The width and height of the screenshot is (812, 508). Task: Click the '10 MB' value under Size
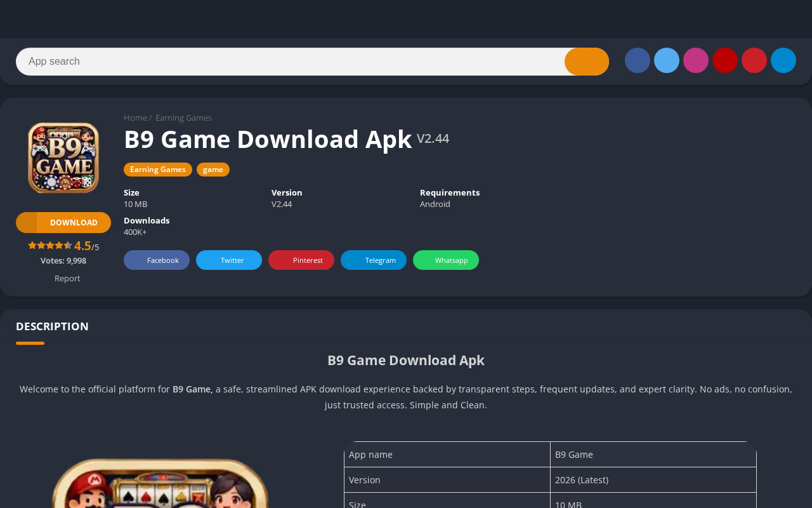135,204
